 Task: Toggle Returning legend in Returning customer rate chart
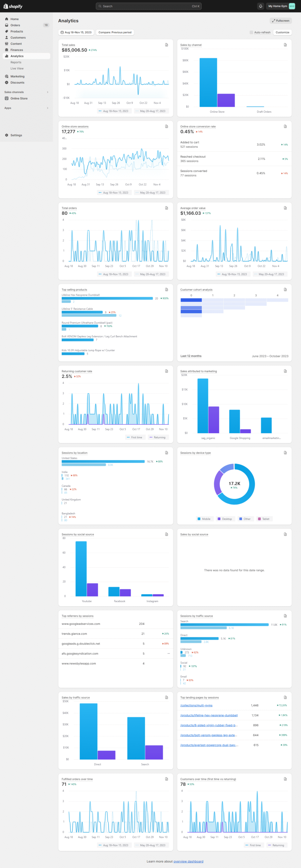(157, 437)
